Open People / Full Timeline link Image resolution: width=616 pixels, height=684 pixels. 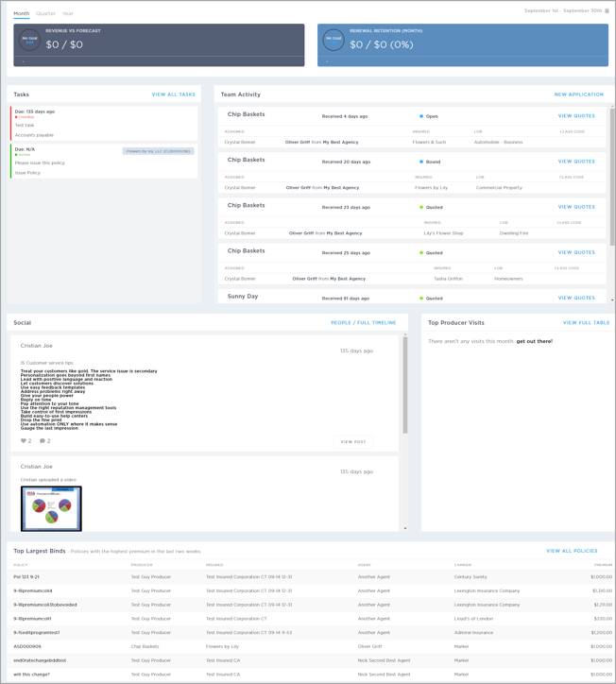click(x=364, y=322)
